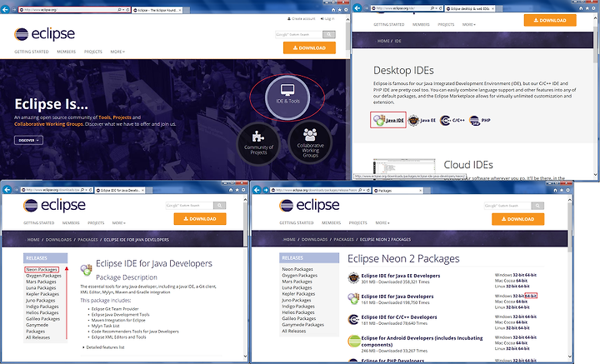Click Create account link on the homepage

(301, 18)
